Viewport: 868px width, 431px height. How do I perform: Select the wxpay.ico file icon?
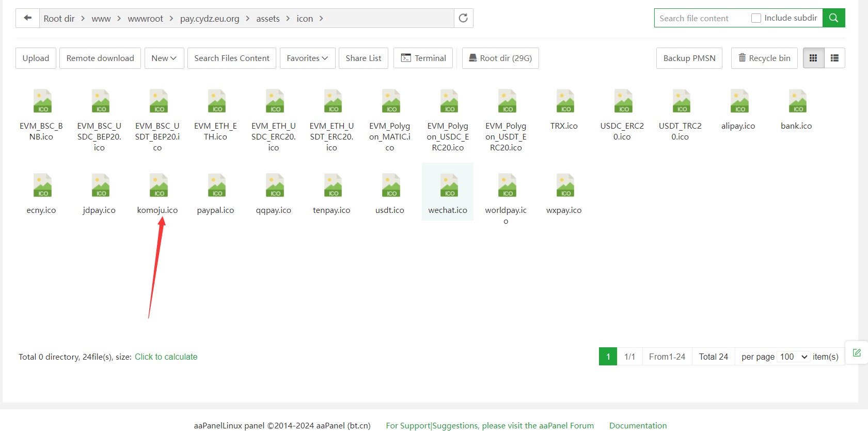tap(565, 186)
